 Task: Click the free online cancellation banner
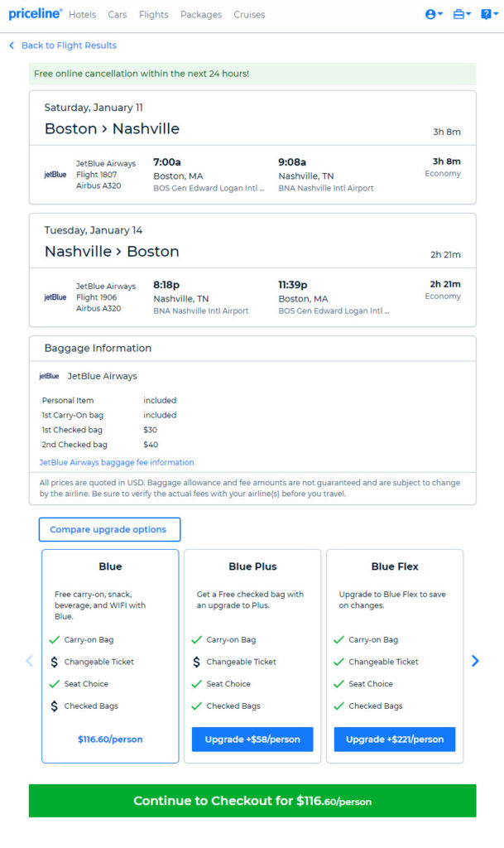(x=252, y=74)
